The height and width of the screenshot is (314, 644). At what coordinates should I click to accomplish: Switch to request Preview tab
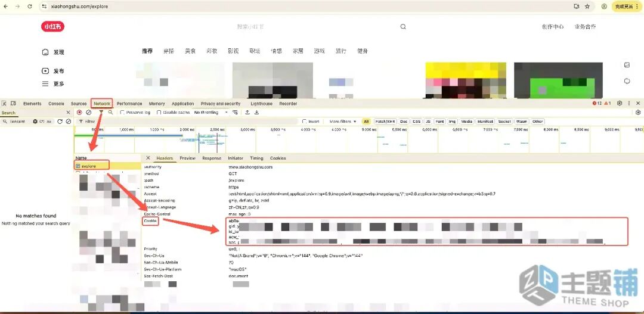(x=187, y=158)
